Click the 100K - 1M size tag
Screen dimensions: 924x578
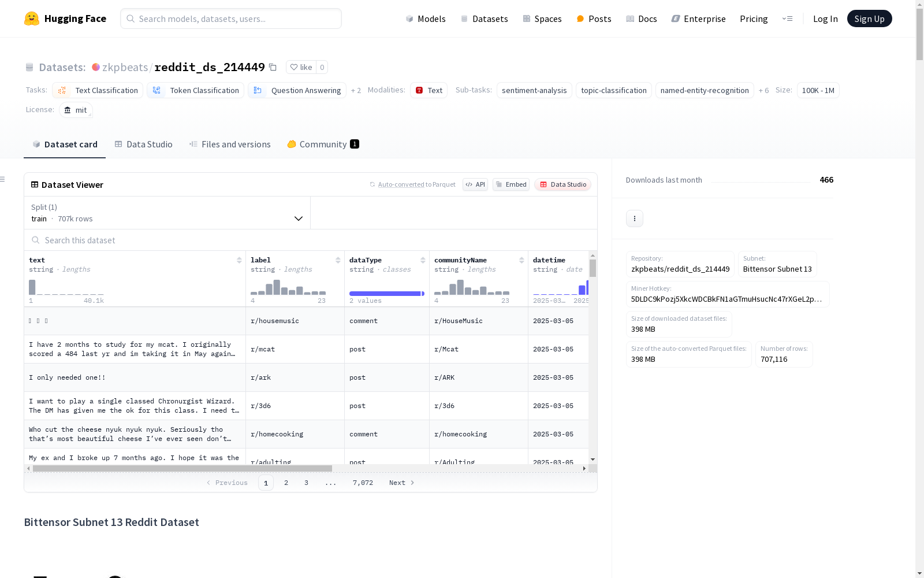coord(818,90)
